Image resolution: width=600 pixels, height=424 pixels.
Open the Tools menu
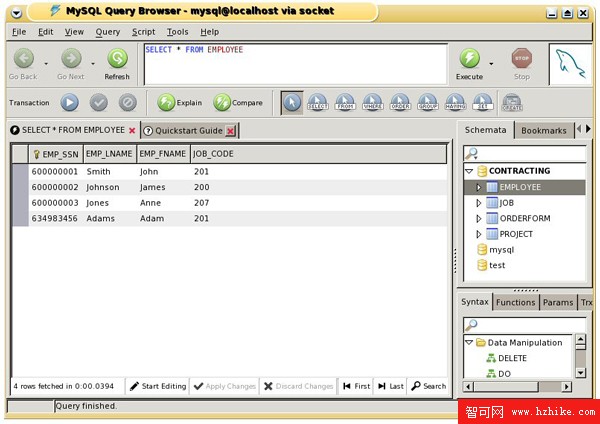(x=177, y=32)
